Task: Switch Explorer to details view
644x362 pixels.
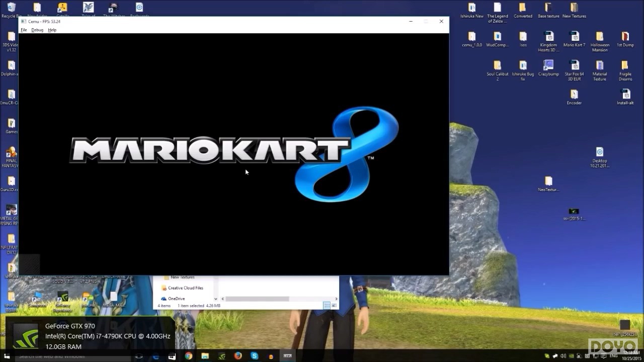Action: click(x=327, y=306)
